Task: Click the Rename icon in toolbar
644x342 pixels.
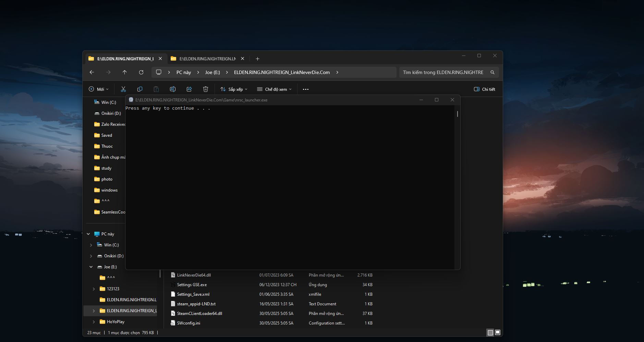Action: pos(173,89)
